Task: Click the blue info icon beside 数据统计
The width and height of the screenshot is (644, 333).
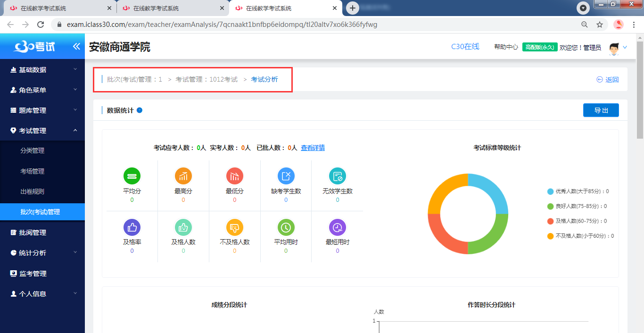Action: tap(139, 110)
